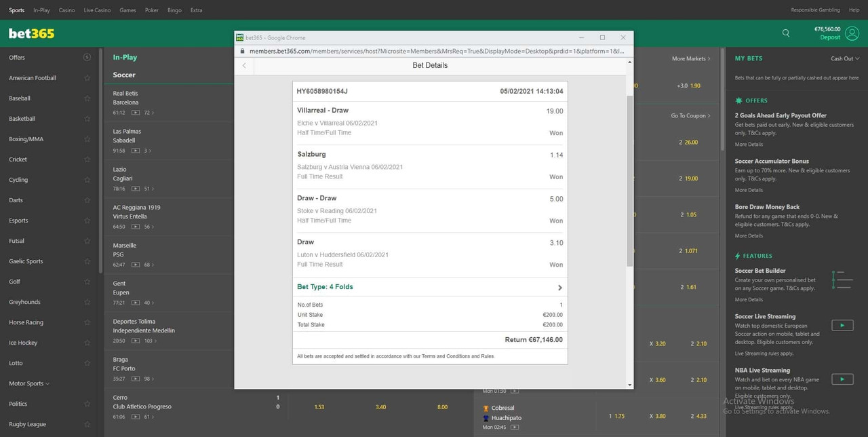Open the Casino tab
868x437 pixels.
click(67, 10)
